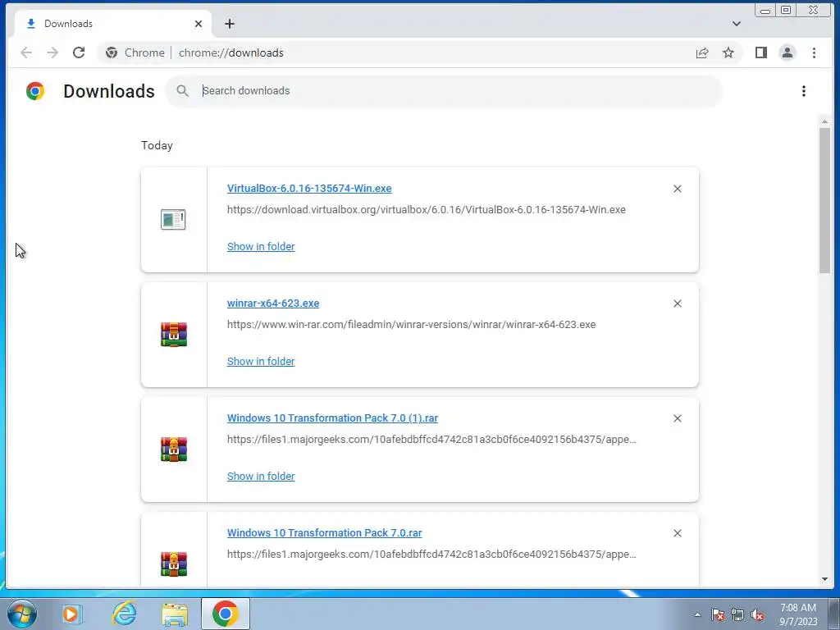Click the Transformation Pack 7.0.rar file icon

pos(174,564)
